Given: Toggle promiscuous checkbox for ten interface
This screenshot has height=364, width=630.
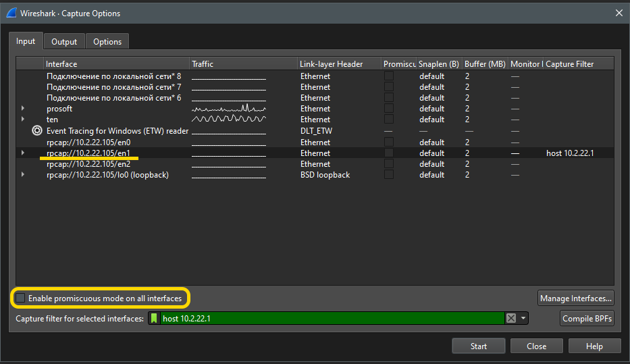Looking at the screenshot, I should point(388,120).
